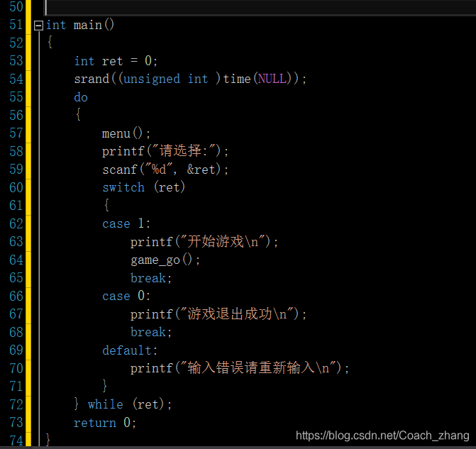Collapse the main() function code block
Viewport: 476px width, 449px height.
click(38, 26)
